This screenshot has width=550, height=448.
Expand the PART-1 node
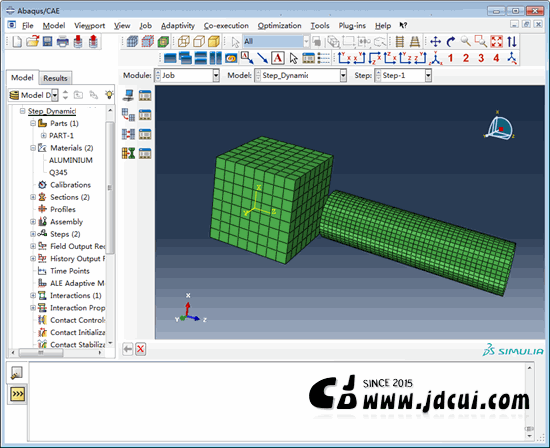pos(43,135)
